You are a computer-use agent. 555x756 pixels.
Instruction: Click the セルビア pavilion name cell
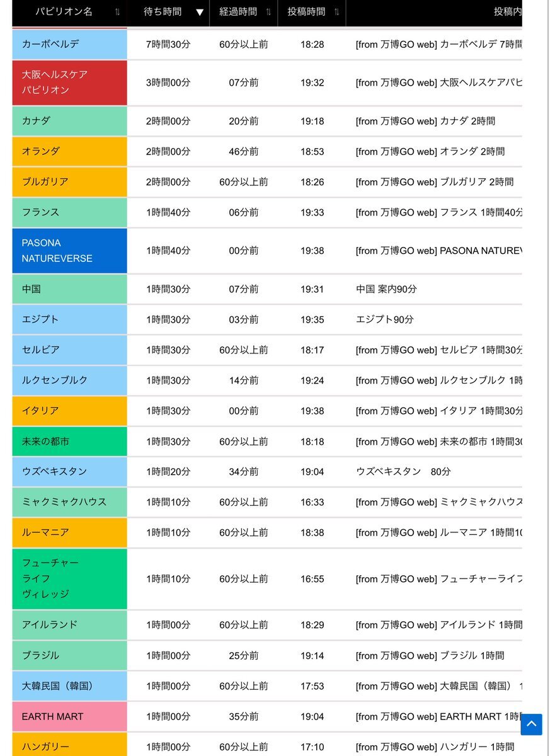pyautogui.click(x=69, y=350)
